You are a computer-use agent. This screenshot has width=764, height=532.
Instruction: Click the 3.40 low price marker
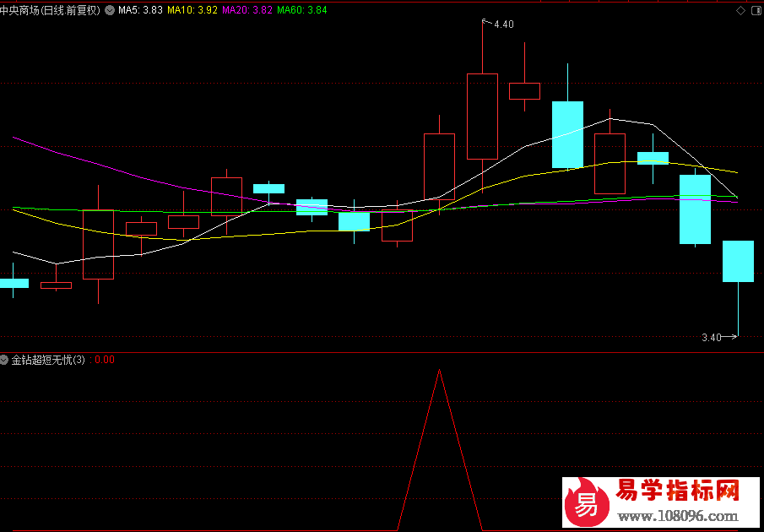coord(712,337)
